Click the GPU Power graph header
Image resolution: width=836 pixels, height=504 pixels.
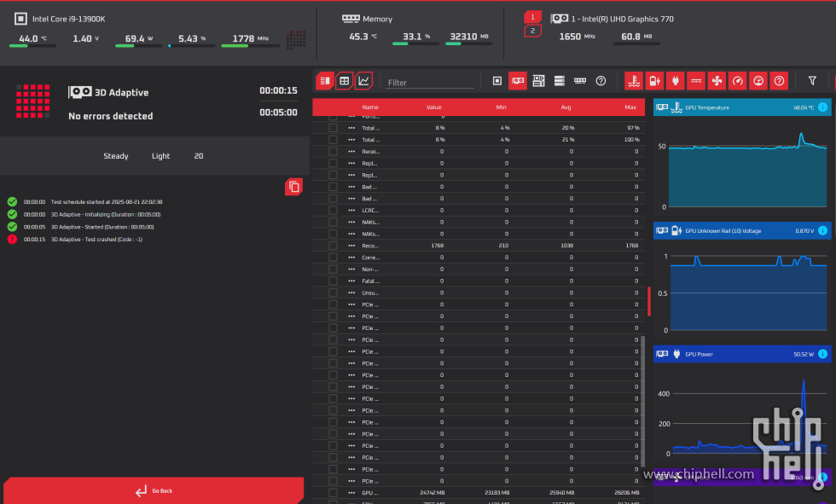pos(742,354)
